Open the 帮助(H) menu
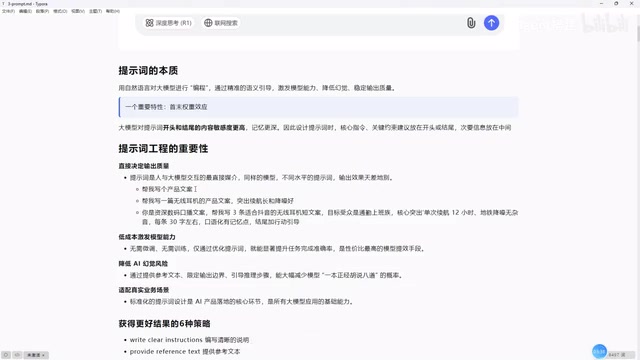640x360 pixels. click(113, 11)
